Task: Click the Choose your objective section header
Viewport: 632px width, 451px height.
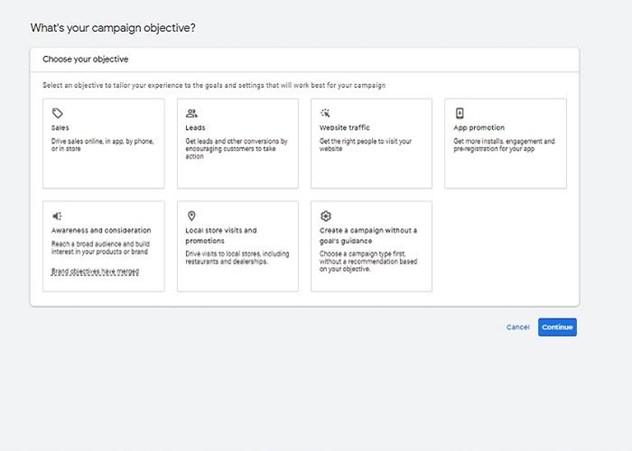Action: pyautogui.click(x=85, y=59)
